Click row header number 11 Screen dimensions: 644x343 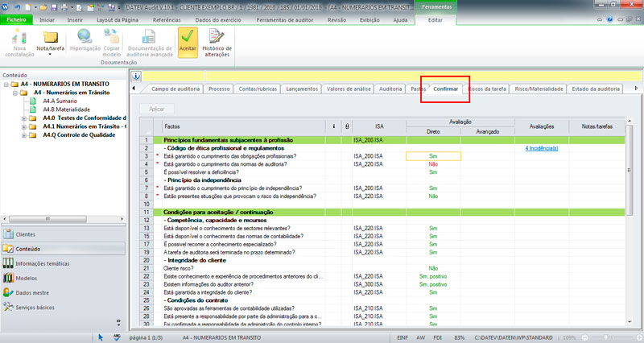[x=147, y=213]
